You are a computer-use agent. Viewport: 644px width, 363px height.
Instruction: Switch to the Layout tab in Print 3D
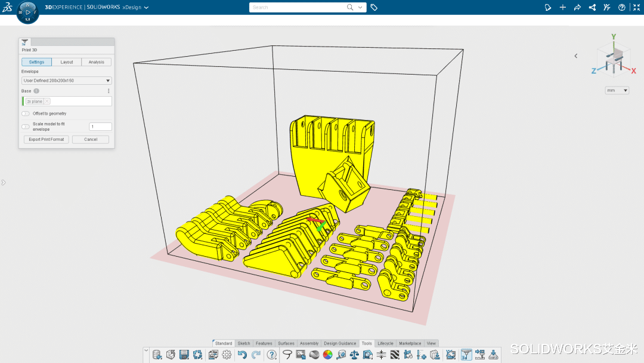(x=67, y=61)
